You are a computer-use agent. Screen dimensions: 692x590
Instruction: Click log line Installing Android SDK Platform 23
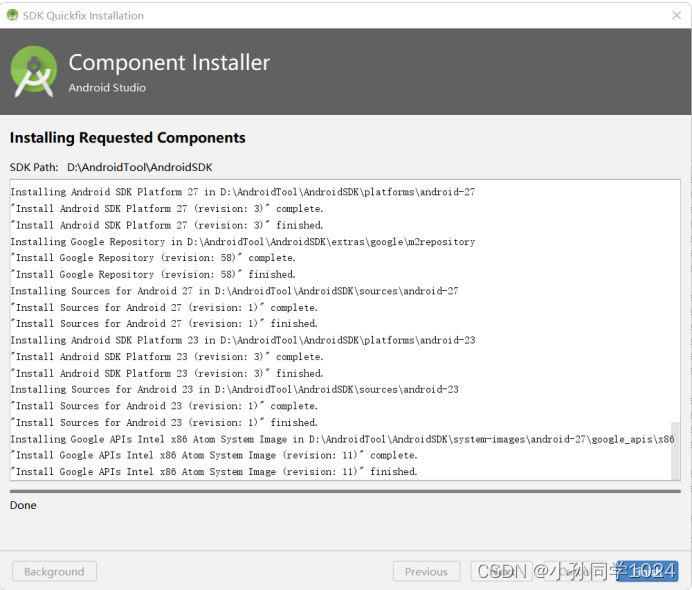coord(243,340)
